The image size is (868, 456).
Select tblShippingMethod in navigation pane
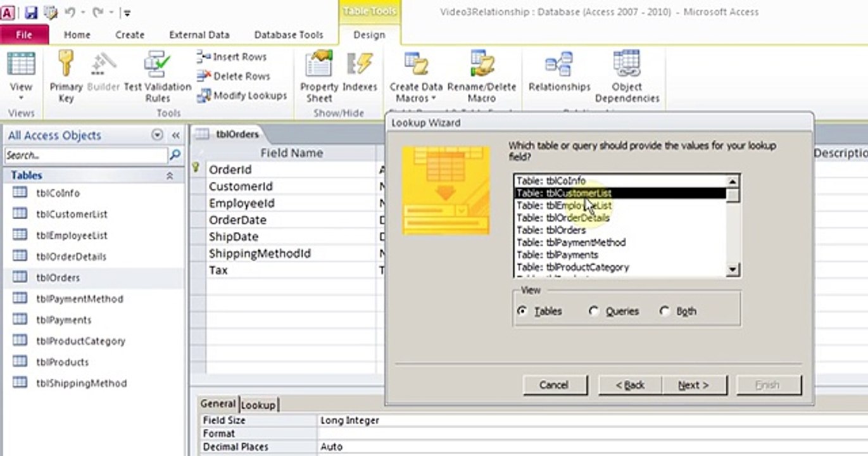tap(81, 383)
